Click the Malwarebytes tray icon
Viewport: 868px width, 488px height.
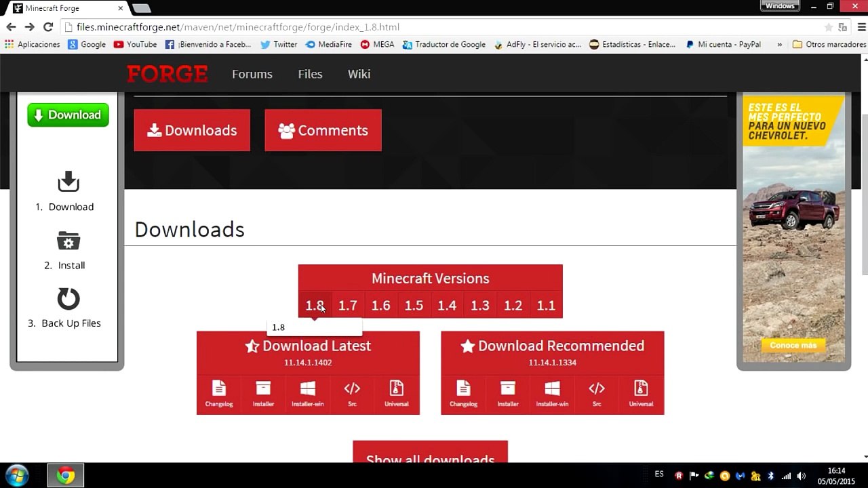coord(741,476)
